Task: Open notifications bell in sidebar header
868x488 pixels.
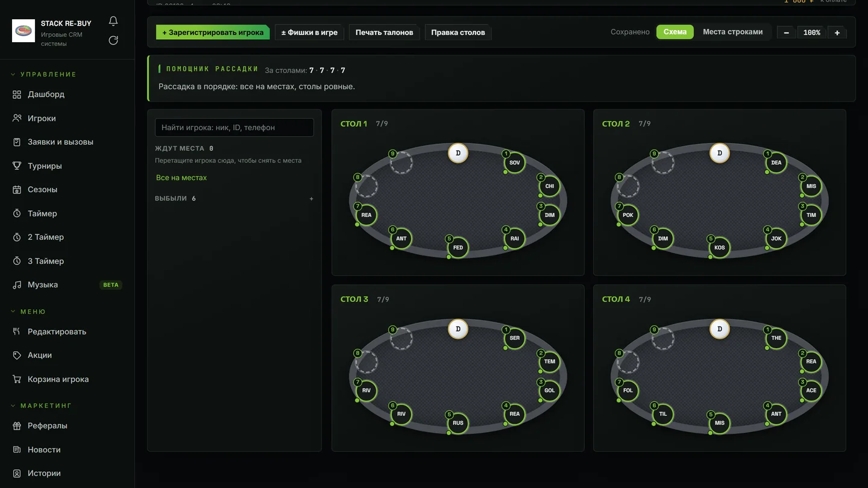Action: 113,21
